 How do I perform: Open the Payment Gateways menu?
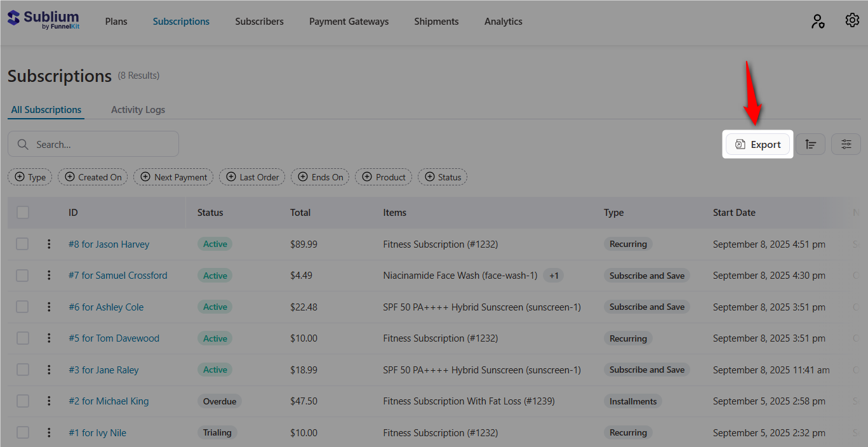click(349, 21)
